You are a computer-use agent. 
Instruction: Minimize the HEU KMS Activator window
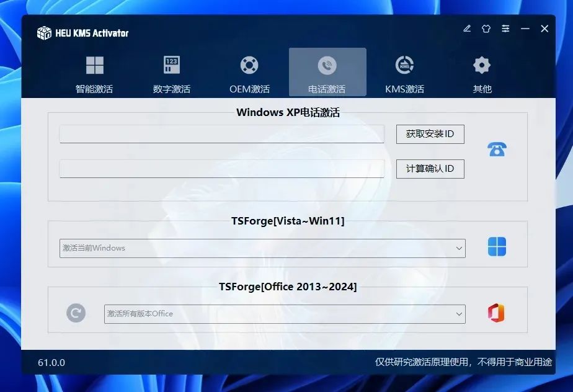(525, 29)
